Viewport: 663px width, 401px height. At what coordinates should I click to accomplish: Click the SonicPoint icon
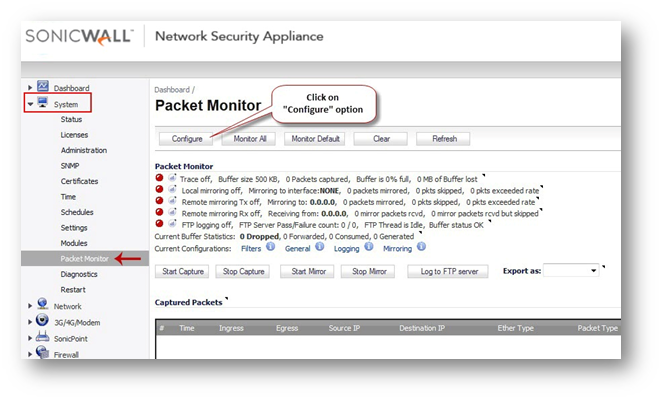[43, 337]
